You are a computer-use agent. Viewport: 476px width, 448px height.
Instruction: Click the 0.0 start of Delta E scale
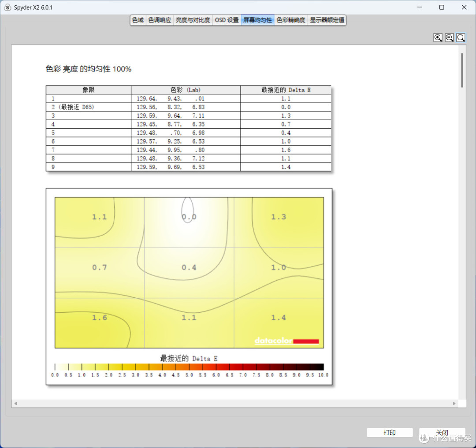pyautogui.click(x=55, y=375)
